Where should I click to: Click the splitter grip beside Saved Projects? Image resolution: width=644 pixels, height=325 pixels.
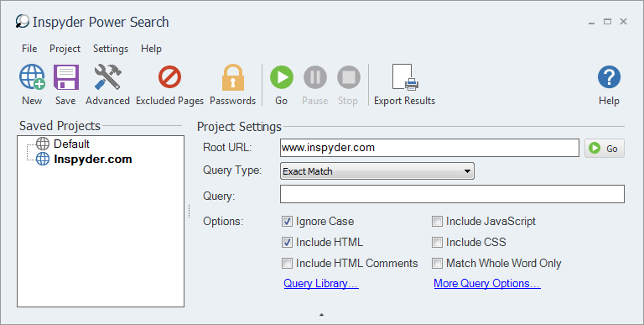(x=189, y=211)
